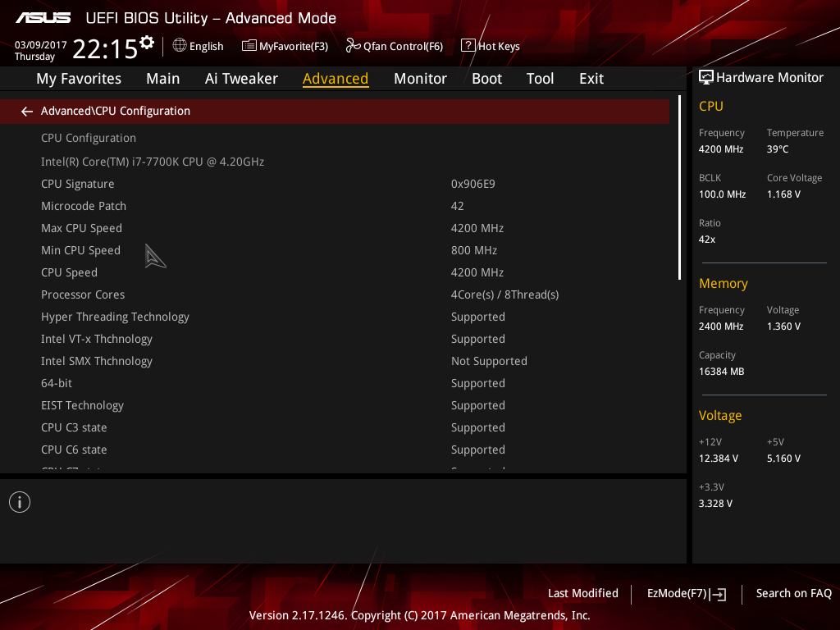This screenshot has width=840, height=630.
Task: Click the EzMode exit arrow icon
Action: pyautogui.click(x=719, y=594)
